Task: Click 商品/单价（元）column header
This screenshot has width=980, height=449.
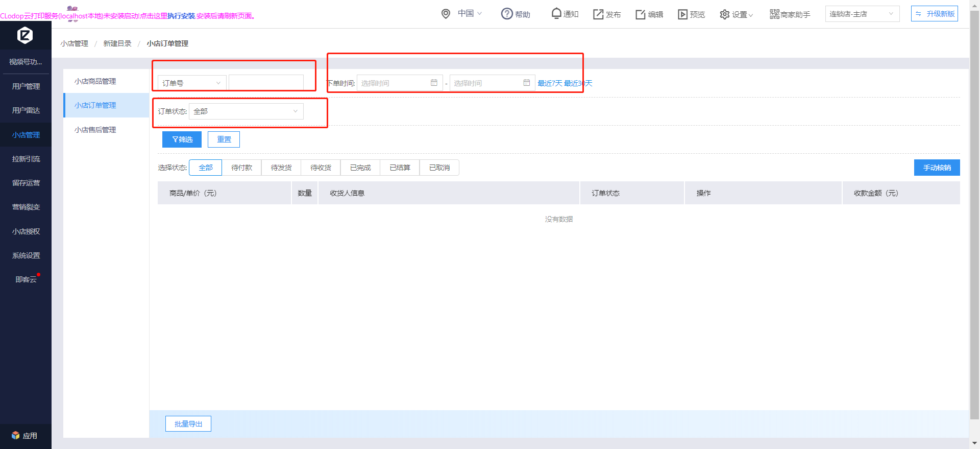Action: click(224, 193)
